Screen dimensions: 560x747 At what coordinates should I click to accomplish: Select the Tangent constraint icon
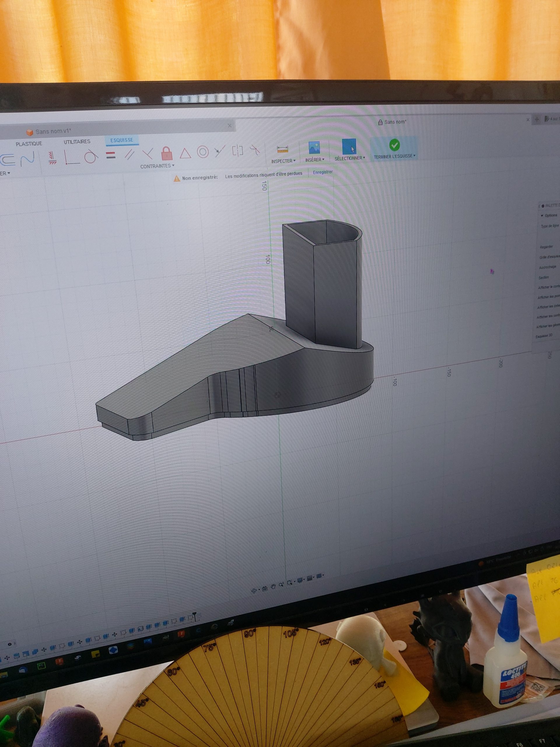91,157
